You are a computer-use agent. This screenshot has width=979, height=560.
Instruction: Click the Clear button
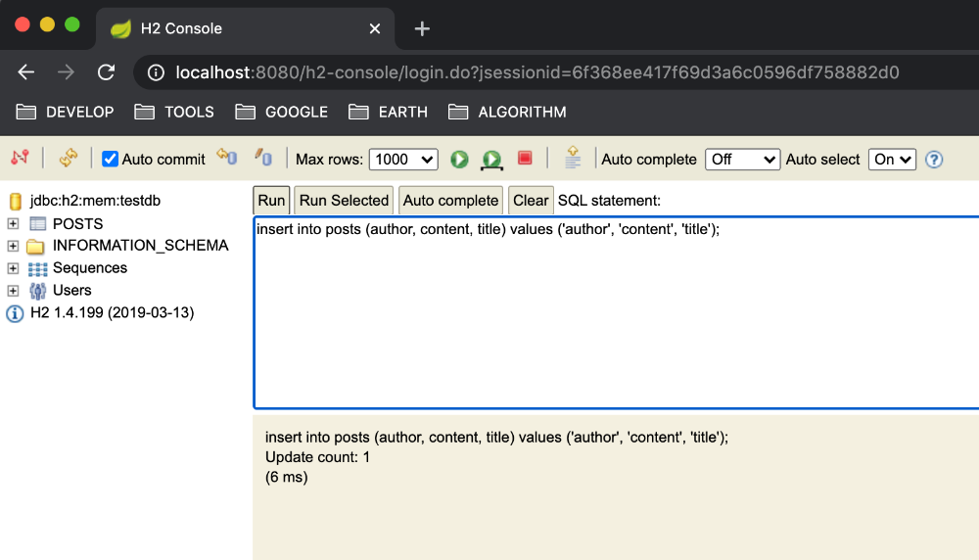click(x=531, y=201)
